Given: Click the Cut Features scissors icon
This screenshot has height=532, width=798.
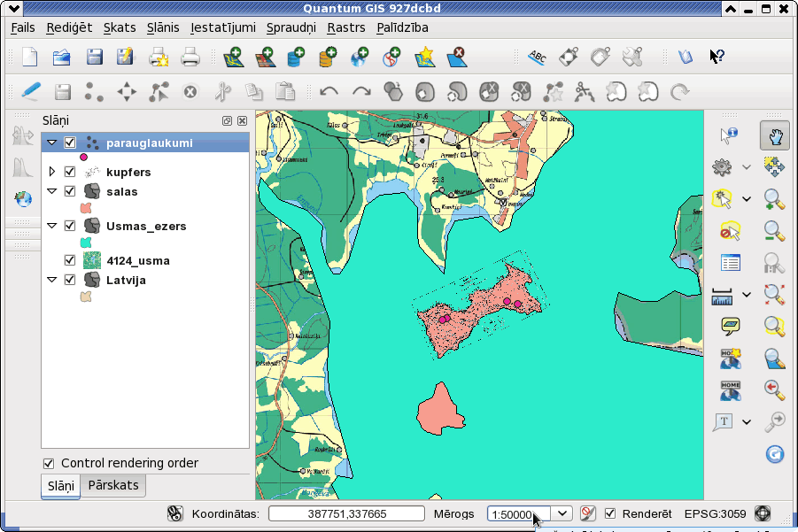Looking at the screenshot, I should 222,92.
